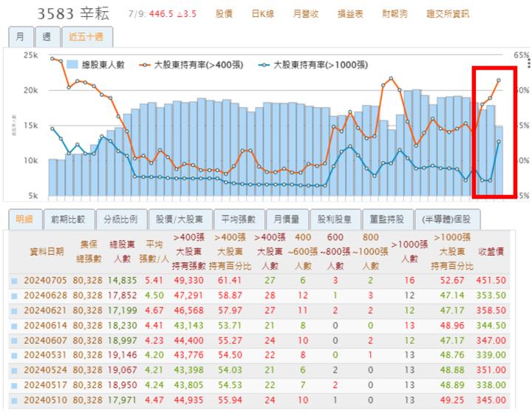532x413 pixels.
Task: Open the chart options dots menu
Action: click(529, 64)
